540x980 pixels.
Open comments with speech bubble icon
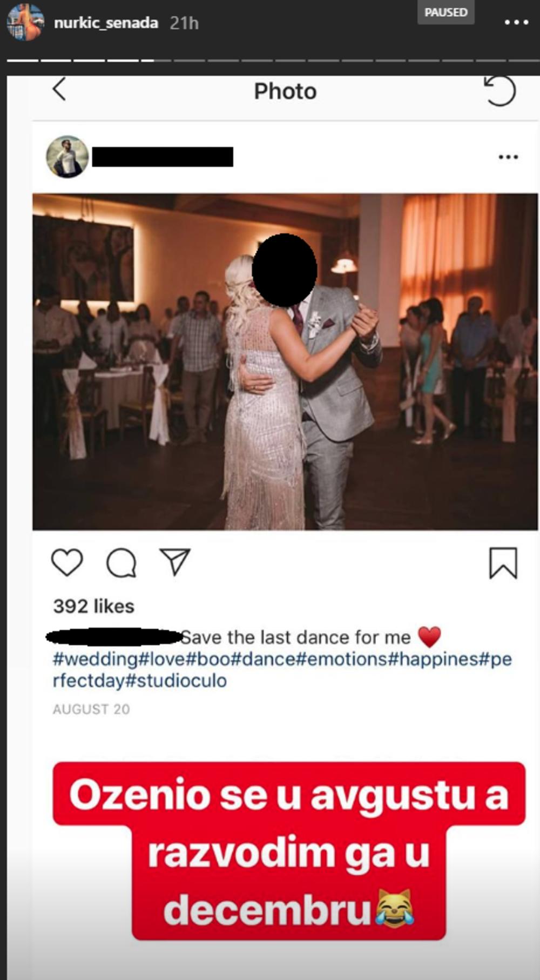click(122, 563)
